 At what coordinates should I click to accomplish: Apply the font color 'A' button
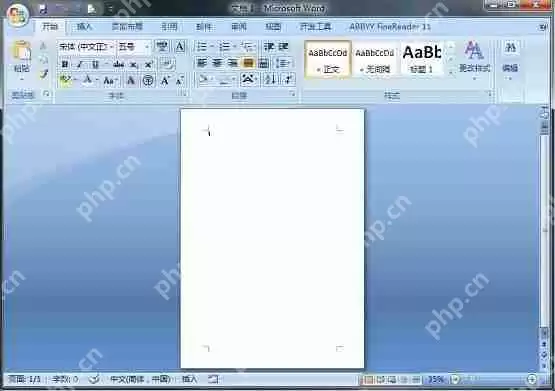pyautogui.click(x=88, y=81)
